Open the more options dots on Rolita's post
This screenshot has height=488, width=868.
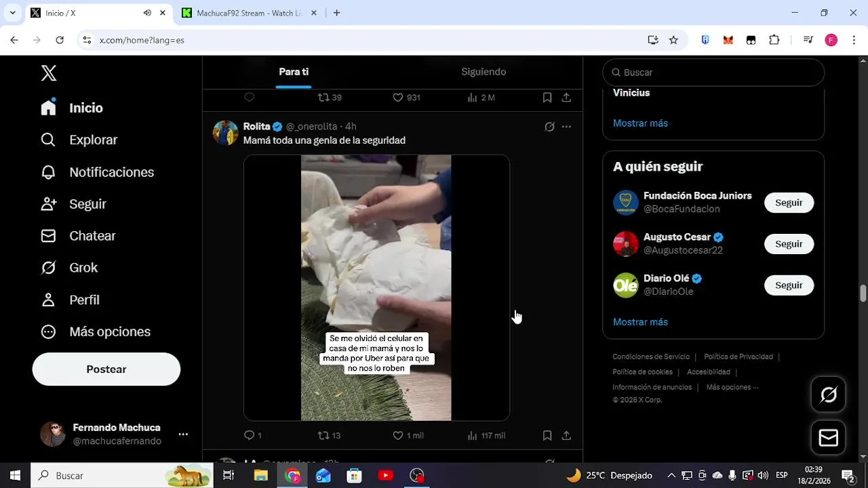click(566, 127)
